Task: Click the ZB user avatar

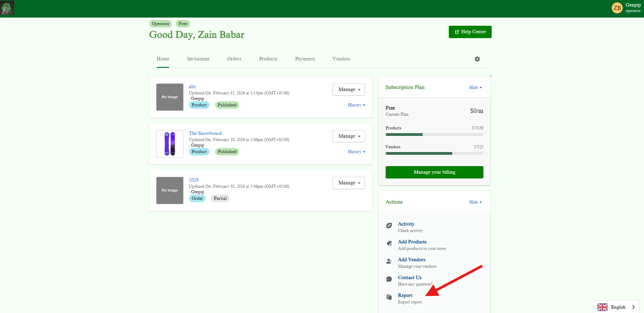Action: [x=617, y=8]
